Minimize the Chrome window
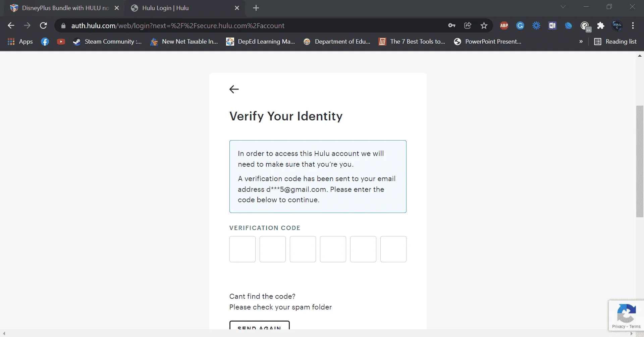The height and width of the screenshot is (337, 644). pos(586,7)
